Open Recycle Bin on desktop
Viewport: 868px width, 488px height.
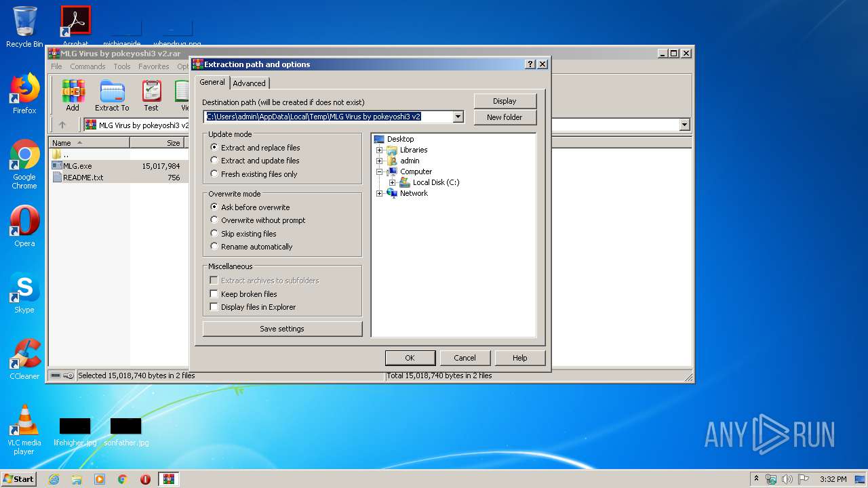coord(24,26)
